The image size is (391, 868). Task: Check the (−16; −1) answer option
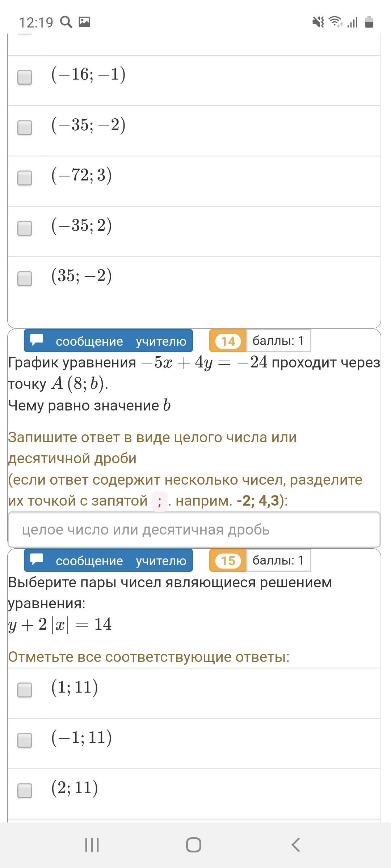25,77
